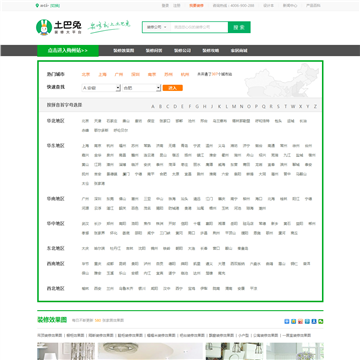Click the 小户型 category link

coord(244,335)
